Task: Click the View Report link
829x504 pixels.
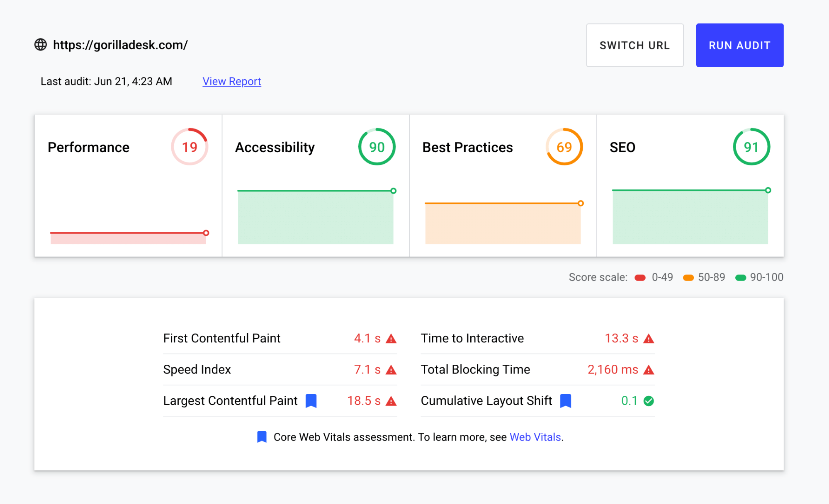Action: click(231, 82)
